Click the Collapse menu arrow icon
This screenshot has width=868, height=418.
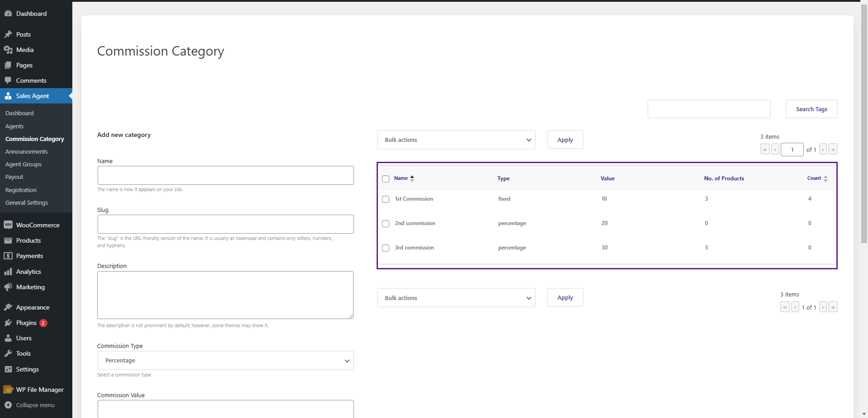tap(8, 405)
